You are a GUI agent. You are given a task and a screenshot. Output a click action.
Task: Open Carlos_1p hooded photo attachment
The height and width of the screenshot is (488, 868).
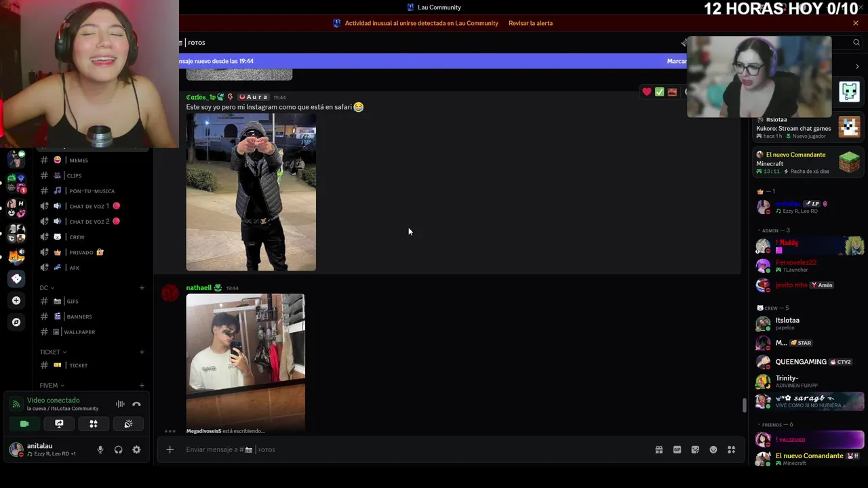251,192
